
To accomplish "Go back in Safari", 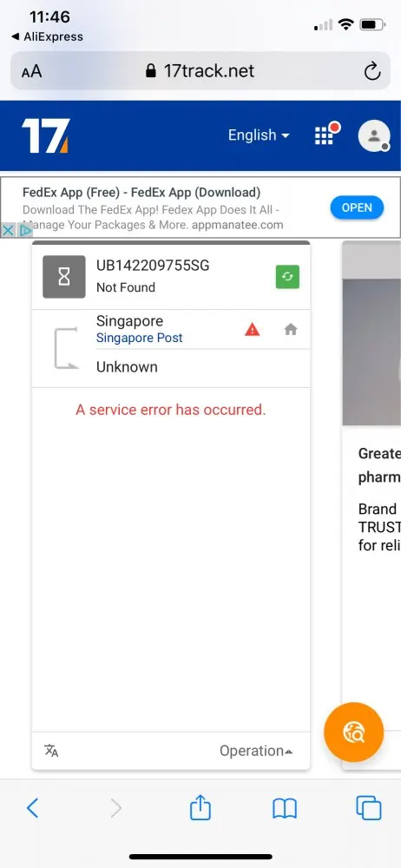I will point(33,809).
